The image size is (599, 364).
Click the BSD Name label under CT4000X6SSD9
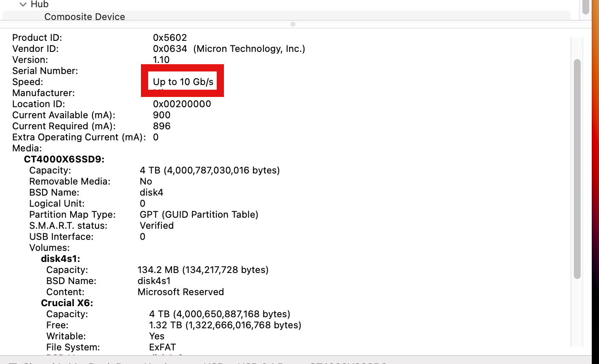click(54, 193)
